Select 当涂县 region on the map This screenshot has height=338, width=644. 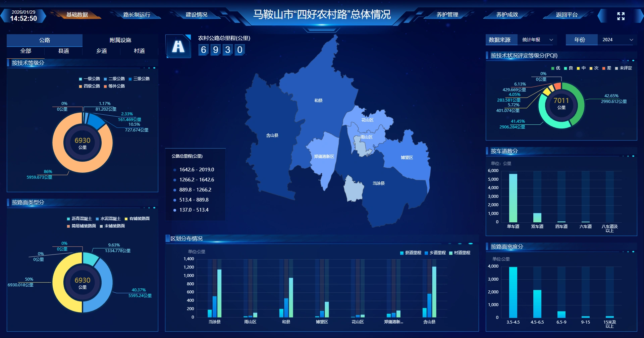click(378, 183)
